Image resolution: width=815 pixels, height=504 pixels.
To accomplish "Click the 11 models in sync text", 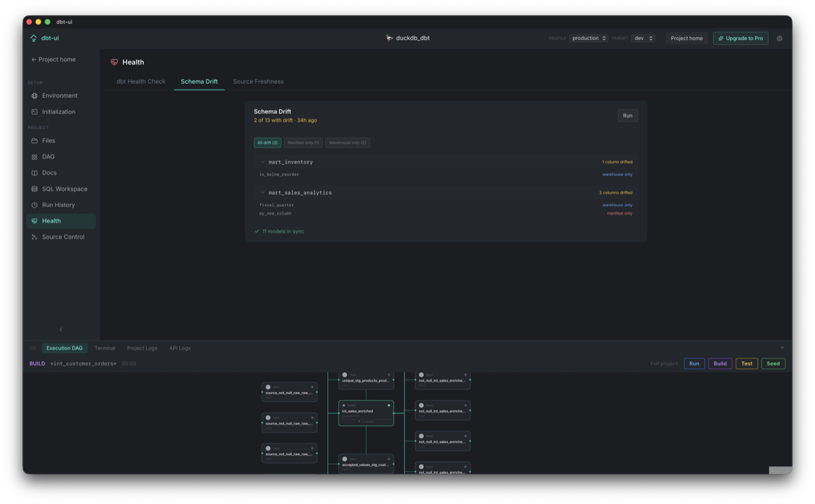I will click(x=283, y=232).
